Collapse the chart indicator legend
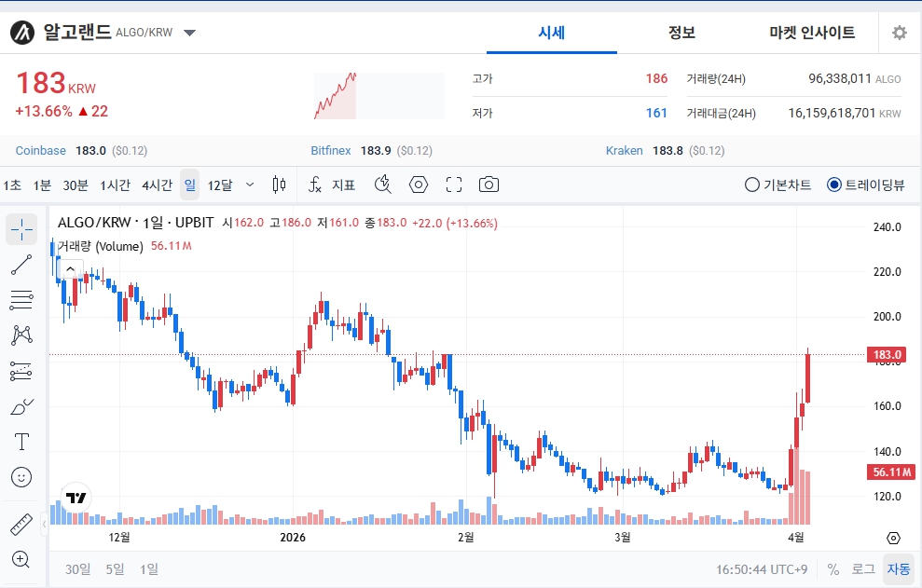 [69, 269]
